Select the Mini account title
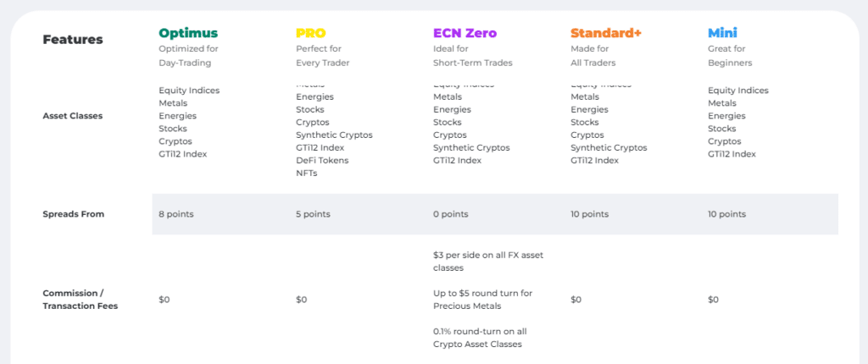Image resolution: width=868 pixels, height=364 pixels. (x=722, y=33)
